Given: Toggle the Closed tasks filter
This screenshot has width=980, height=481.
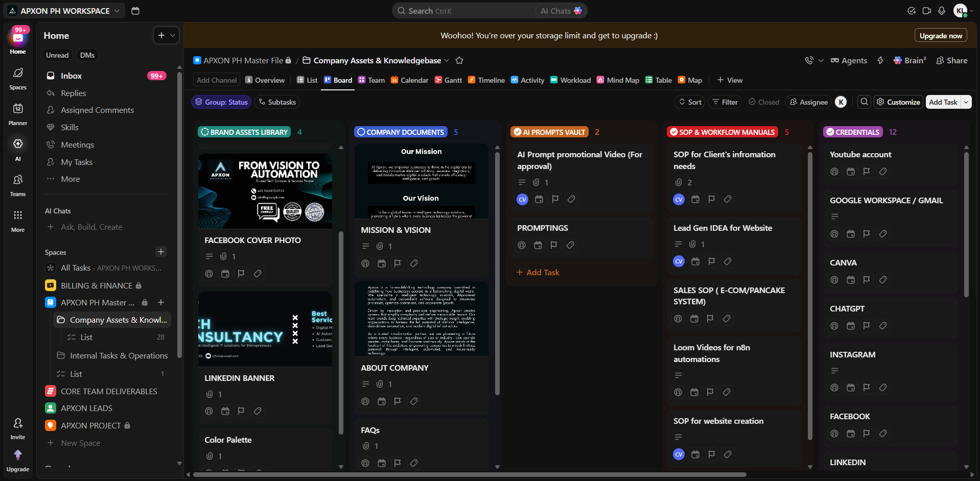Looking at the screenshot, I should 764,102.
